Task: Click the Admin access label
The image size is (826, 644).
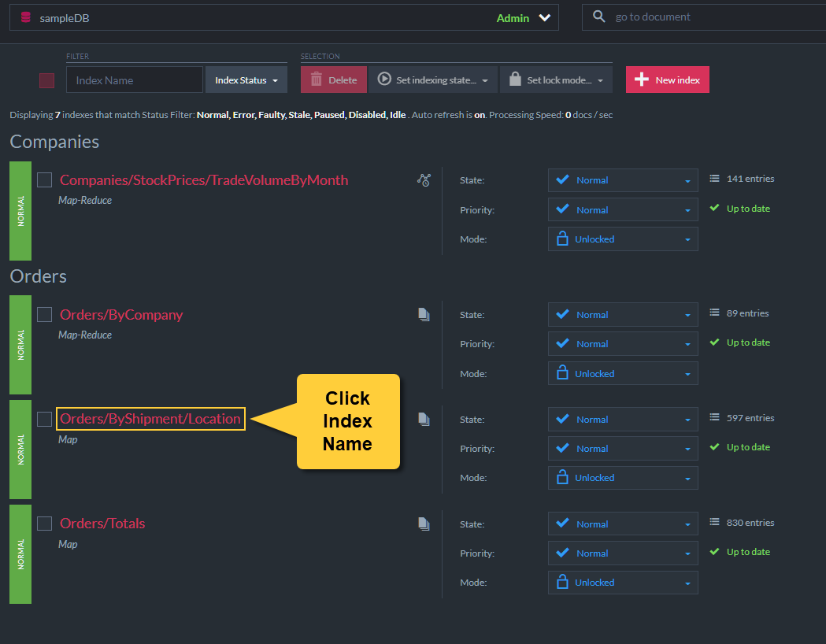Action: click(513, 18)
